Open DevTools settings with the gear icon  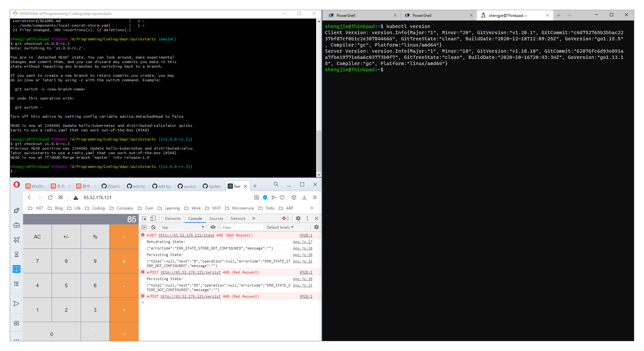(x=298, y=218)
